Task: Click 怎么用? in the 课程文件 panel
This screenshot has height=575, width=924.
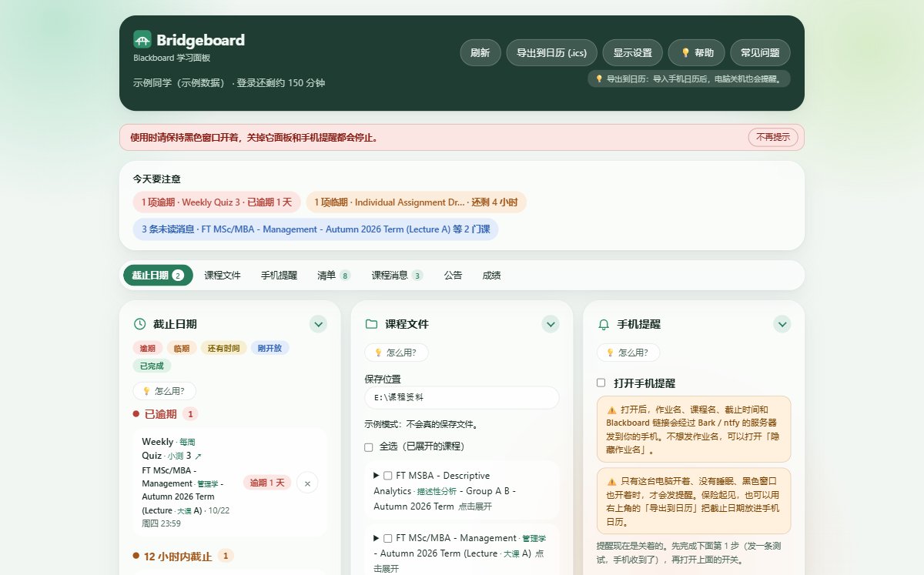Action: click(397, 353)
